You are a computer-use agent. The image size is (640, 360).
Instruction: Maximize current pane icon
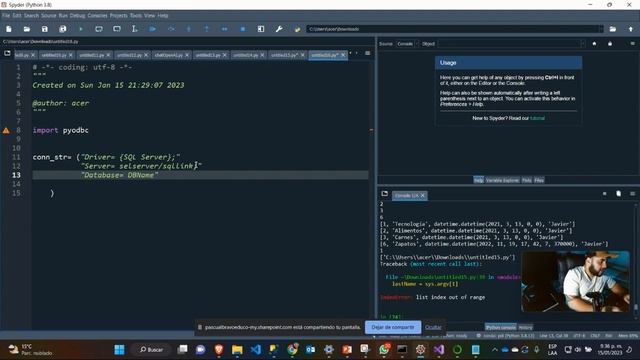261,29
